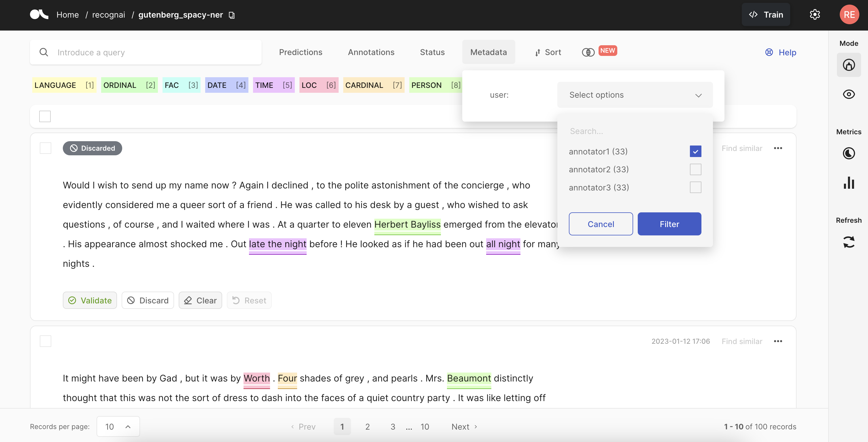Go to Home breadcrumb
Viewport: 868px width, 442px height.
pyautogui.click(x=67, y=15)
